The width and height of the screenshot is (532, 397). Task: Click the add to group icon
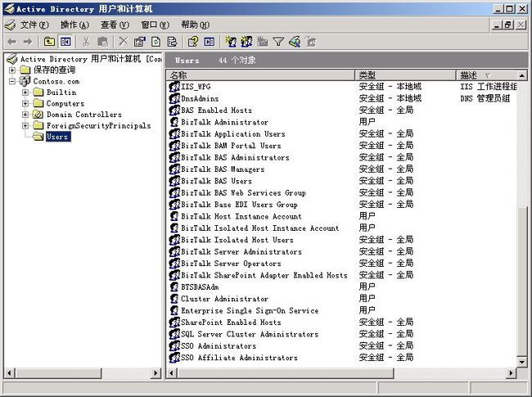(x=310, y=42)
